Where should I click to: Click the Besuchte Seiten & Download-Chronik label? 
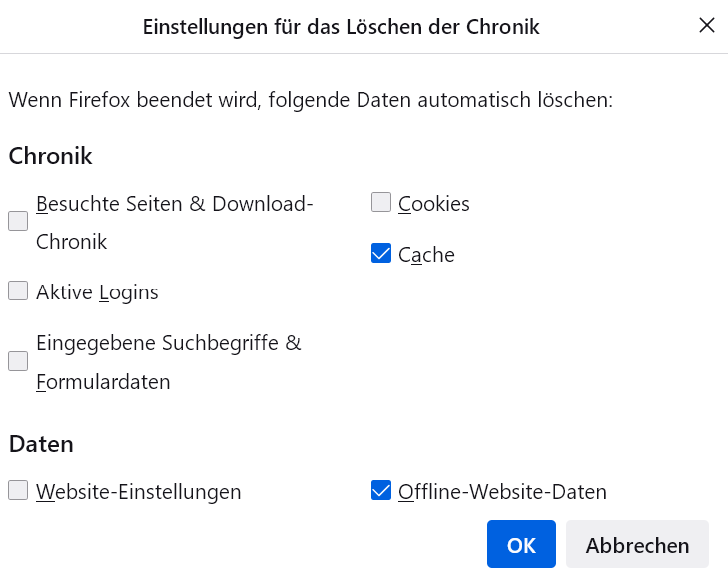175,204
